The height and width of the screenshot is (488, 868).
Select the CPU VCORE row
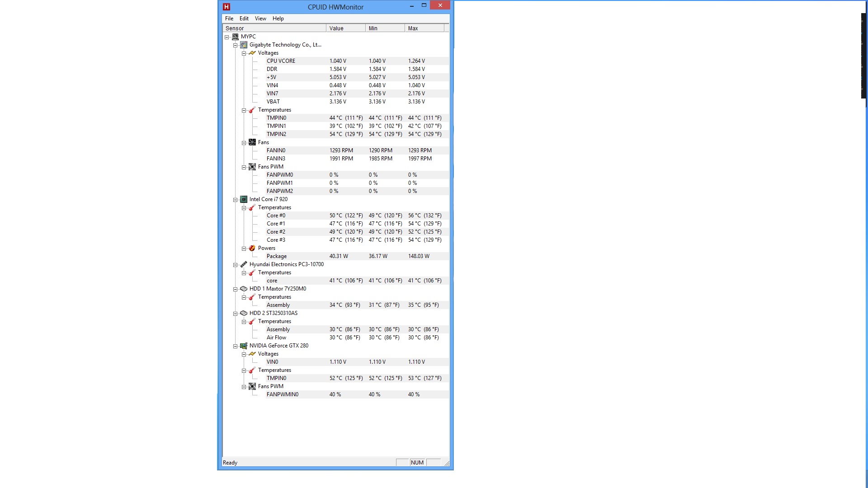point(336,61)
